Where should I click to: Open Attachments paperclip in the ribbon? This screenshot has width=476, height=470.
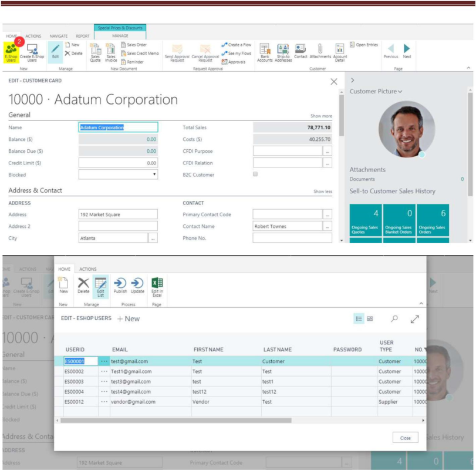pos(320,51)
